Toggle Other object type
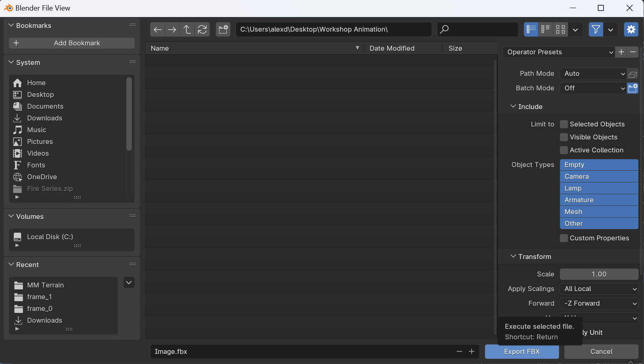 pos(599,223)
